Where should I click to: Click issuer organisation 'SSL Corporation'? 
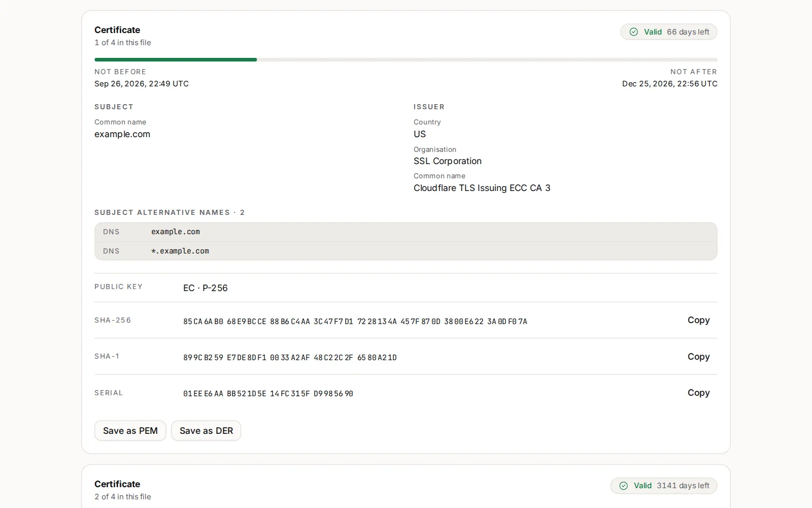tap(448, 161)
